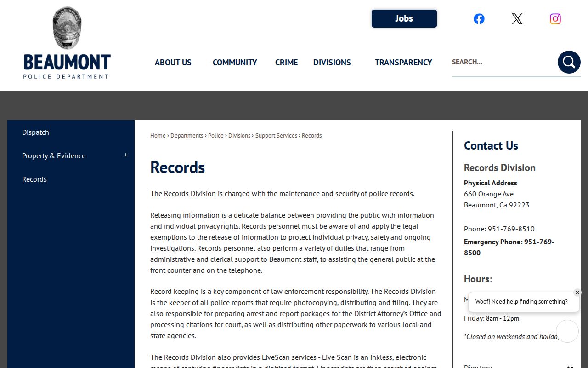Open the Divisions menu
The width and height of the screenshot is (588, 368).
[x=332, y=63]
